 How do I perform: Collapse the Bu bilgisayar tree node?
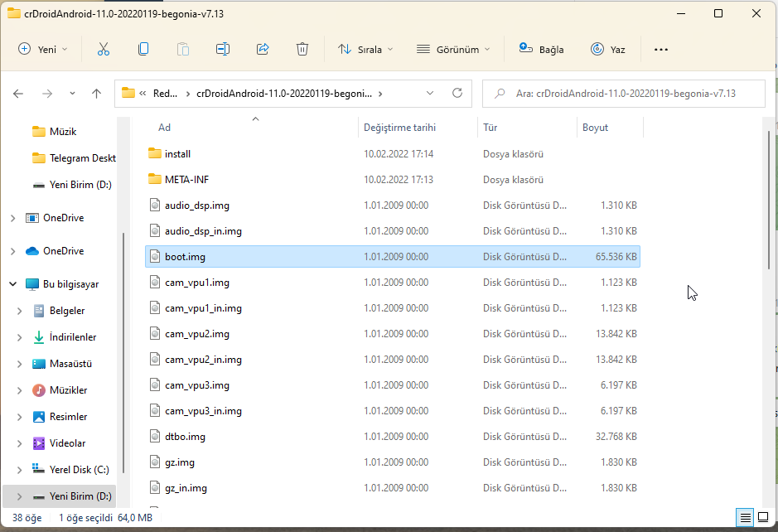[x=13, y=284]
